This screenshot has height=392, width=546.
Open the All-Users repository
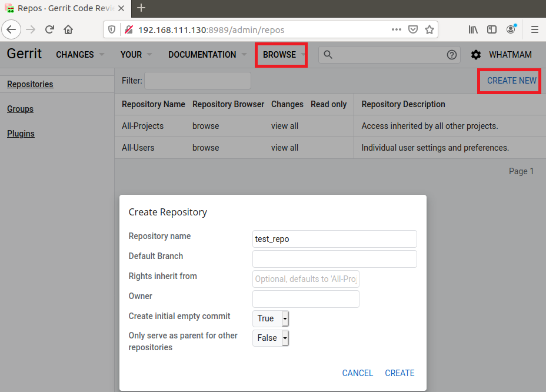click(x=138, y=148)
